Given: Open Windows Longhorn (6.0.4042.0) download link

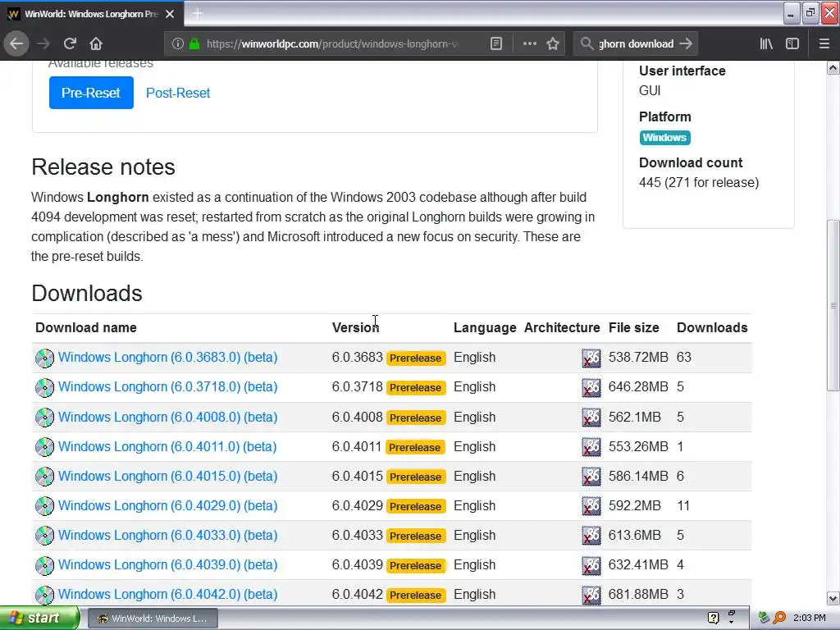Looking at the screenshot, I should pyautogui.click(x=167, y=594).
